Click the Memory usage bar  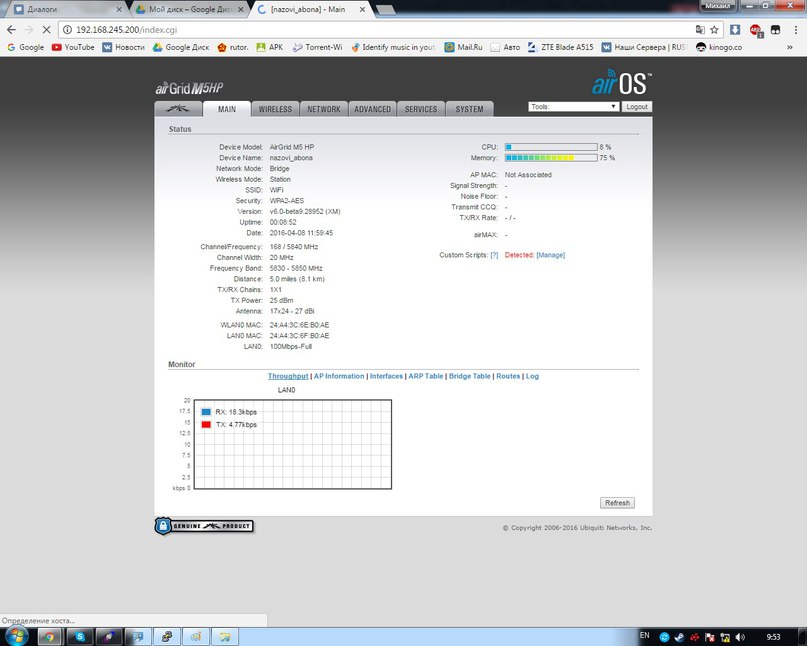[551, 158]
